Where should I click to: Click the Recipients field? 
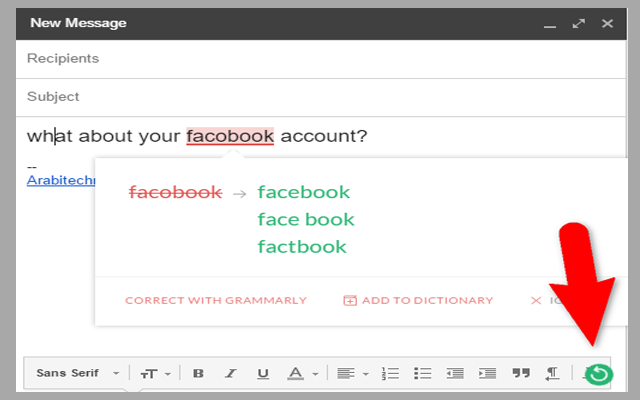tap(320, 58)
